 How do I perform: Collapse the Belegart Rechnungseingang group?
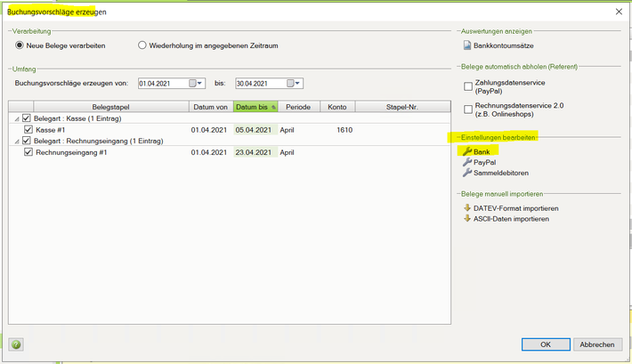tap(15, 142)
